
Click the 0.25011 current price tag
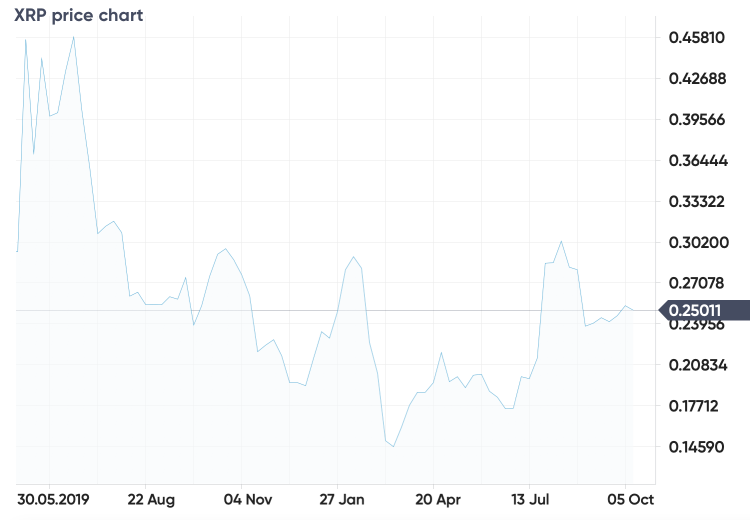coord(704,310)
